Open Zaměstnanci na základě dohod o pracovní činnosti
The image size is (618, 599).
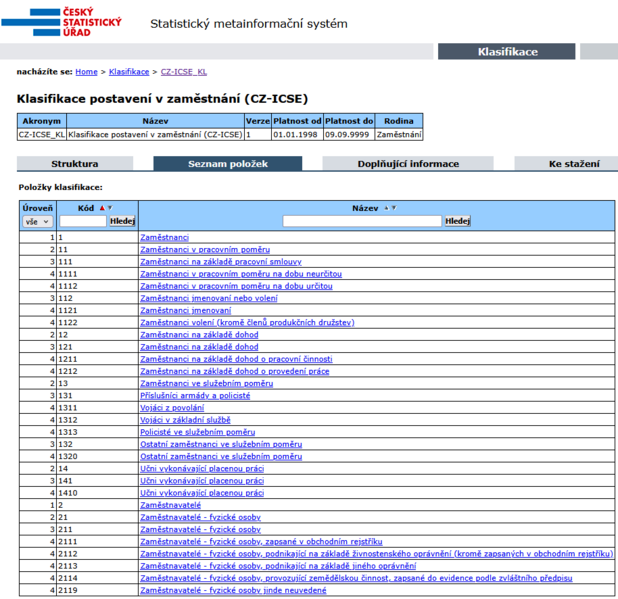[236, 359]
